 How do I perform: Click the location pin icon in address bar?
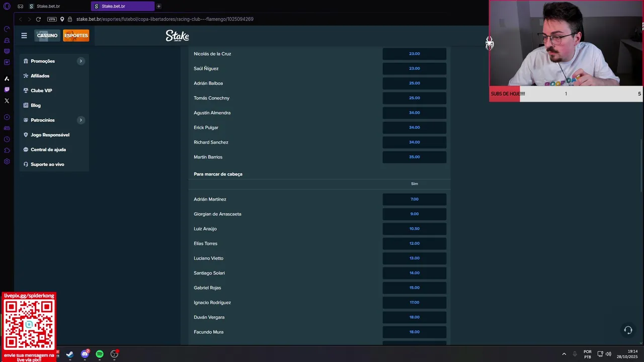pyautogui.click(x=62, y=19)
